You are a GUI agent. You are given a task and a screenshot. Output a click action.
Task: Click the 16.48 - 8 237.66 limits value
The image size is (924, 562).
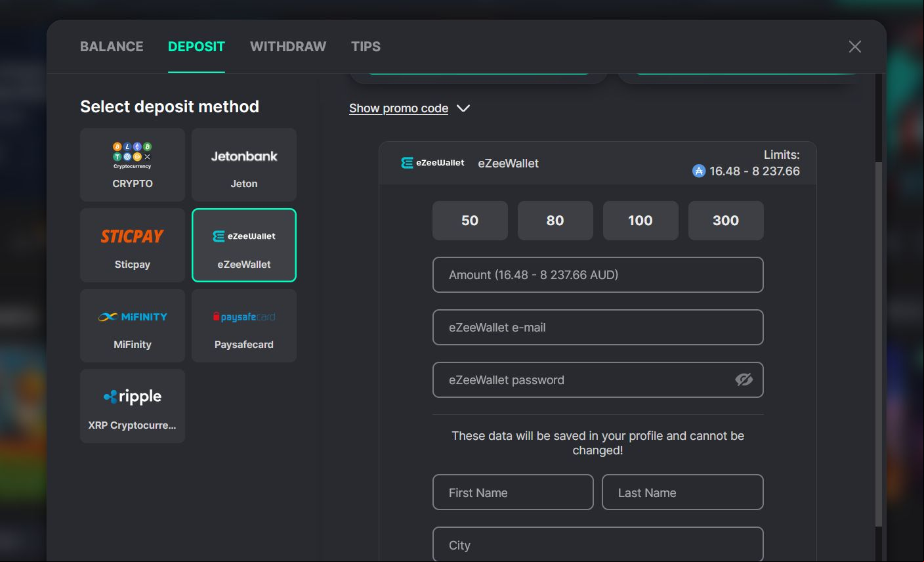pyautogui.click(x=755, y=171)
